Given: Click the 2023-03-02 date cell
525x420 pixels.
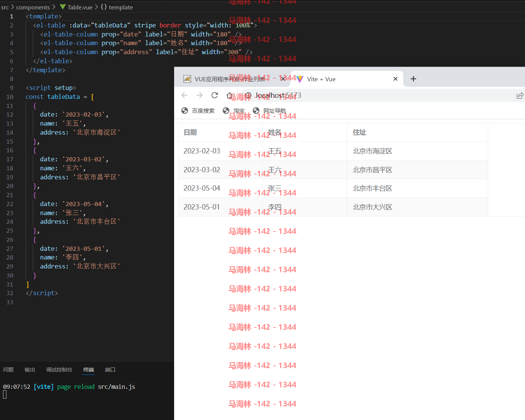Looking at the screenshot, I should click(220, 170).
